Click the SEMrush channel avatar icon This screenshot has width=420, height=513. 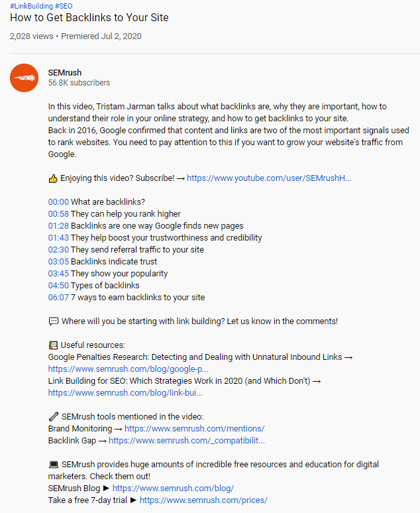pyautogui.click(x=24, y=78)
